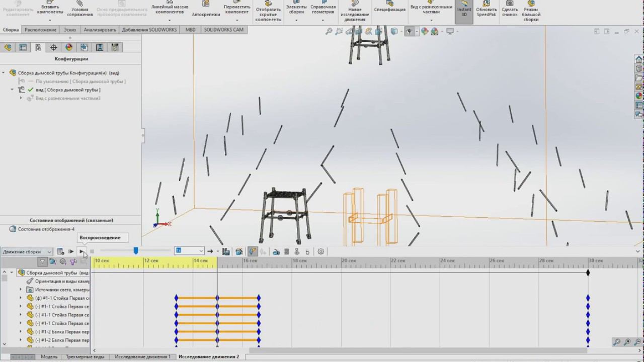Click Play from Start in motion toolbar

(71, 251)
